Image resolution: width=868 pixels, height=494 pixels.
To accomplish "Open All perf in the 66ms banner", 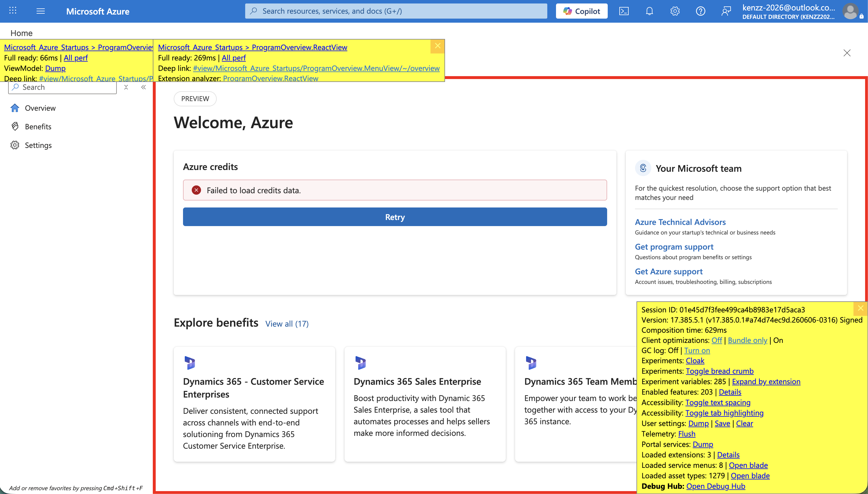I will point(76,58).
